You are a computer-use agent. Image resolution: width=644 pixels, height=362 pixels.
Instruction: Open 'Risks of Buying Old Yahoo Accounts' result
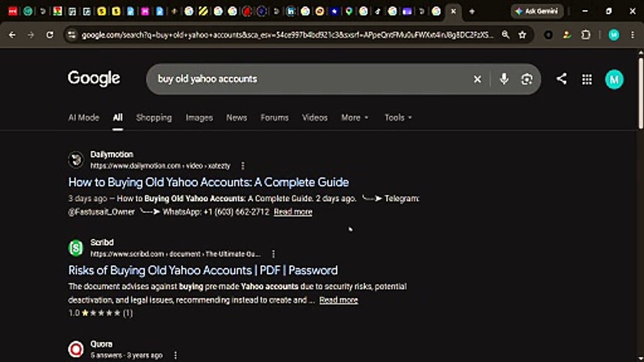point(203,270)
